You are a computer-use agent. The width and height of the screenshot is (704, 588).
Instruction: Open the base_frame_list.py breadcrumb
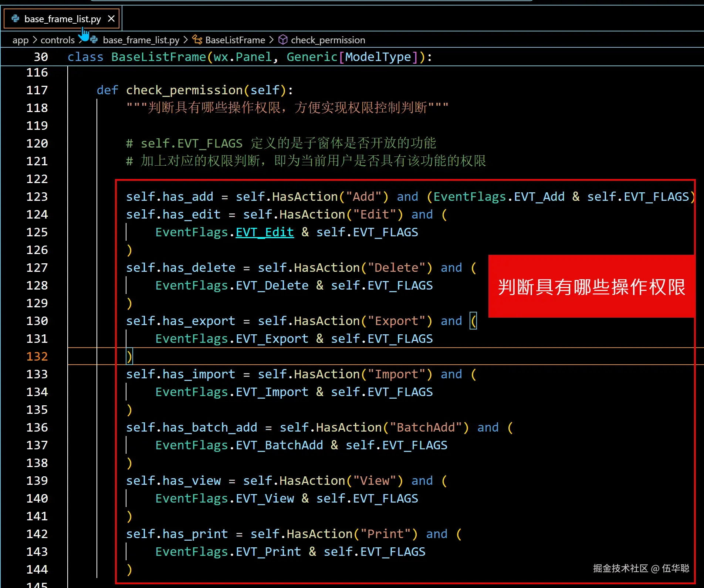pyautogui.click(x=141, y=40)
